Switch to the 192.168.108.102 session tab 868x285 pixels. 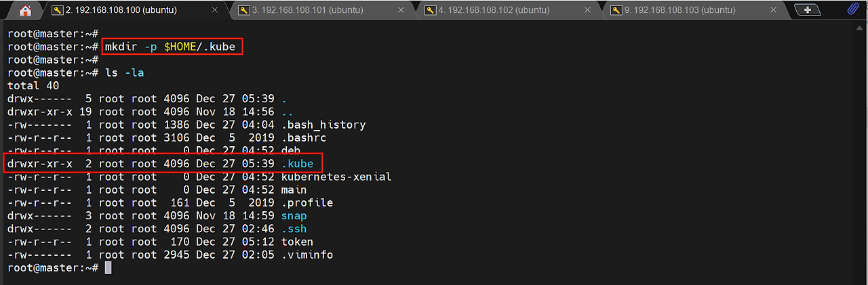click(x=494, y=10)
